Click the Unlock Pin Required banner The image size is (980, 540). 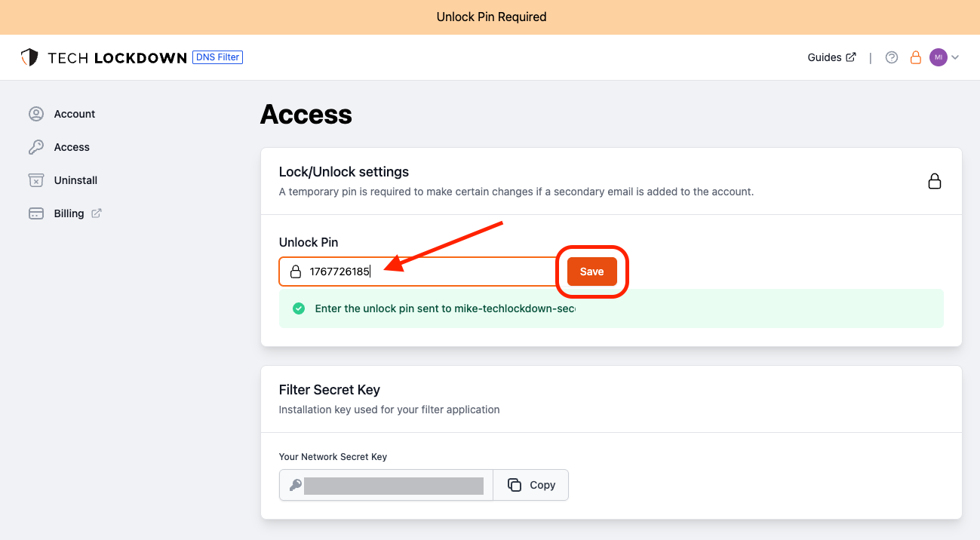(490, 17)
